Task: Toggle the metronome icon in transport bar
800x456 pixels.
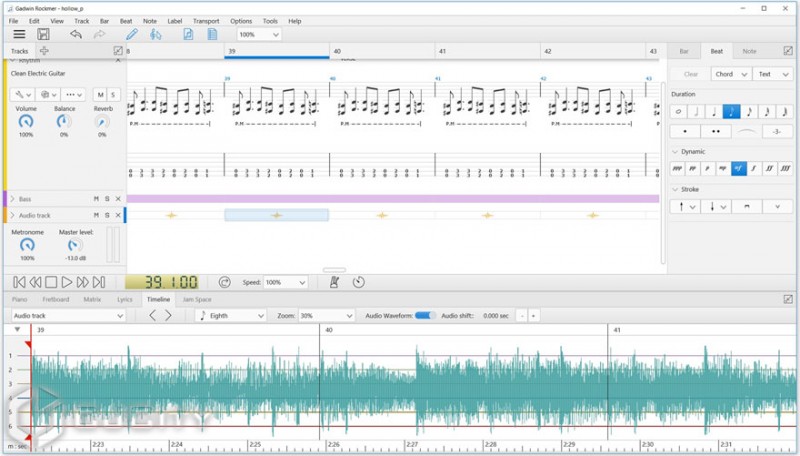Action: tap(334, 282)
